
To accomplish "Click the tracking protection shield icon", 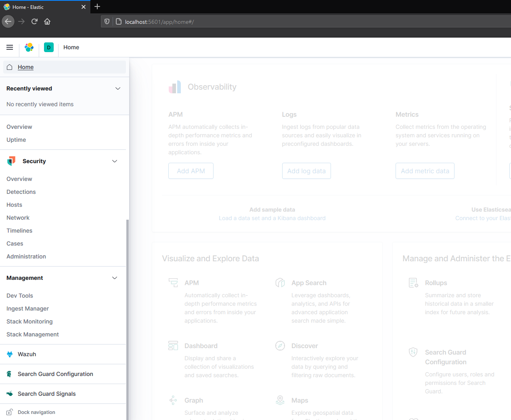I will [107, 21].
